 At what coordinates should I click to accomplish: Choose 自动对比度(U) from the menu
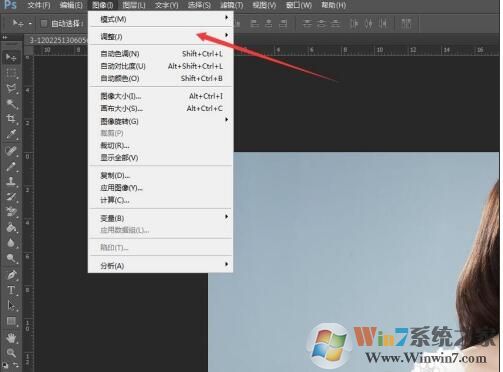pyautogui.click(x=160, y=66)
